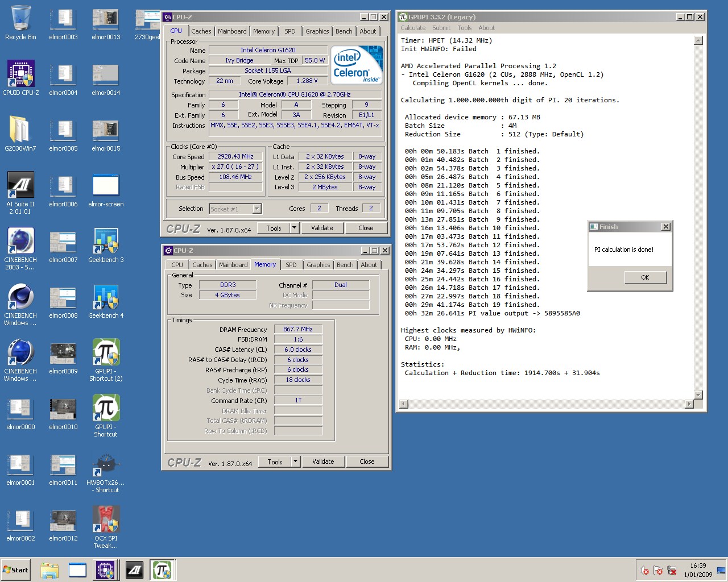Open the About menu in GPUPI

(486, 28)
